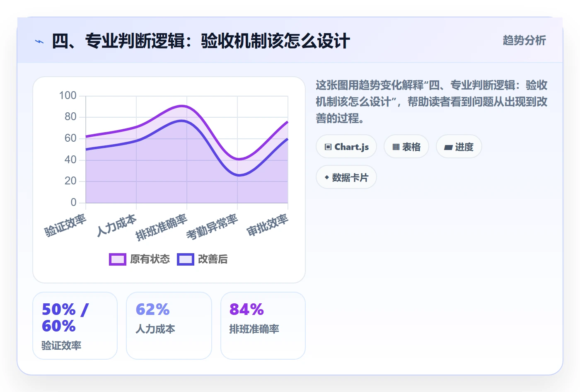Open the 62% 人力成本 data card
The height and width of the screenshot is (392, 580).
(x=169, y=326)
